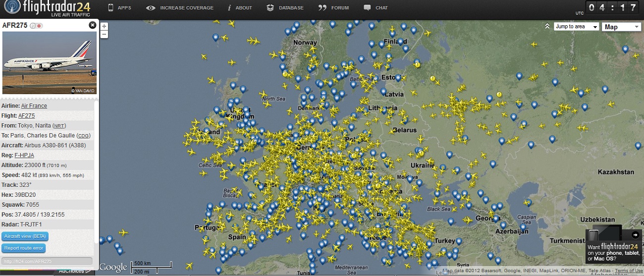Open the Apps menu
Screen dimensions: 644x276
[x=119, y=8]
